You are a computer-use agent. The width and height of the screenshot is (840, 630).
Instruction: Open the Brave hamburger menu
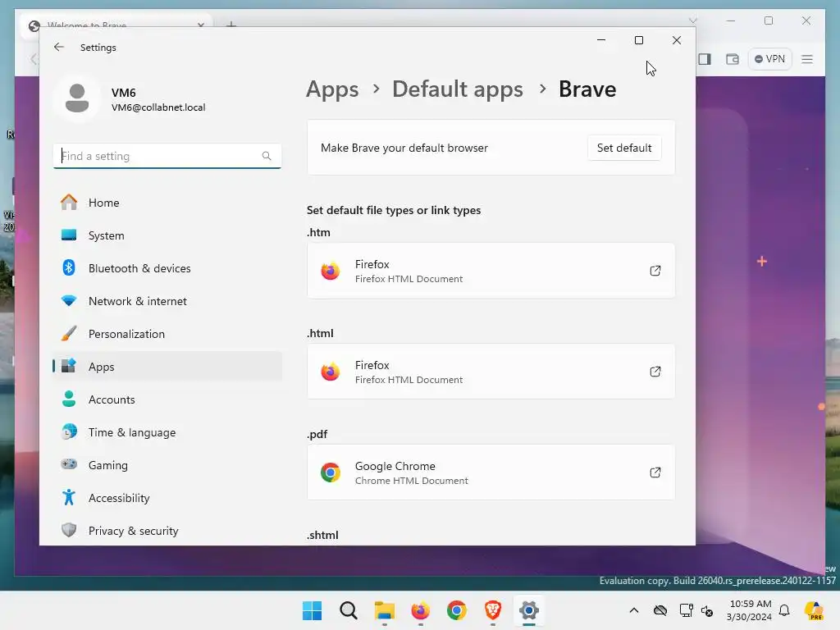pyautogui.click(x=807, y=59)
